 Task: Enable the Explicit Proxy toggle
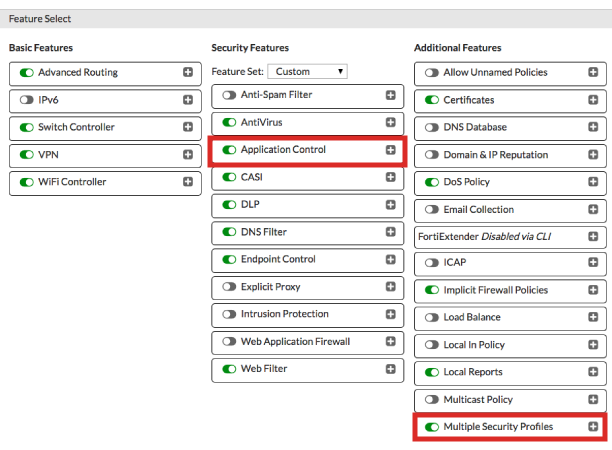pyautogui.click(x=229, y=287)
